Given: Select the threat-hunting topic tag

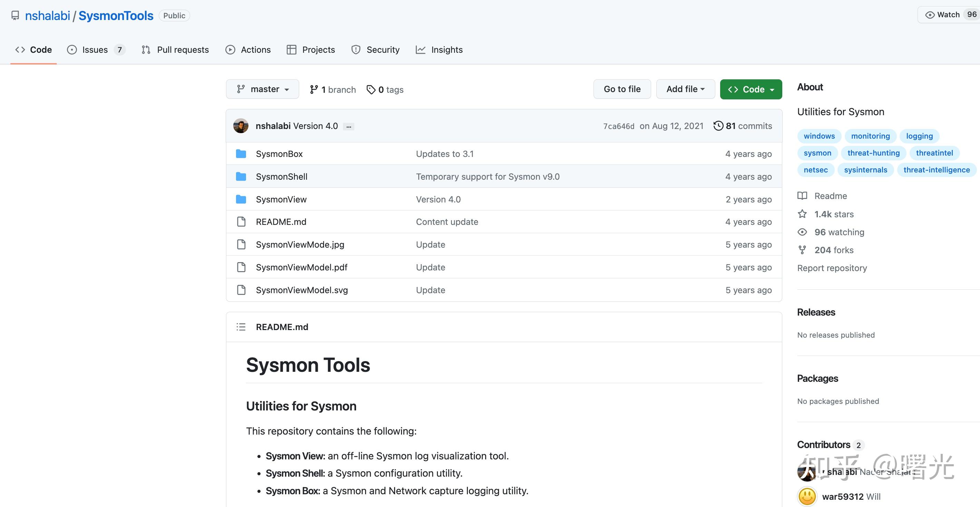Looking at the screenshot, I should click(873, 153).
